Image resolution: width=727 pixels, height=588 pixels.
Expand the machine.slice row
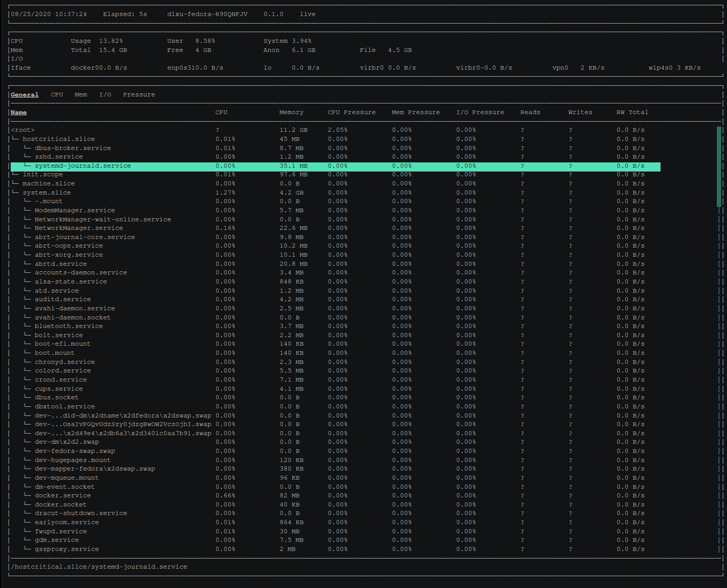click(x=48, y=184)
